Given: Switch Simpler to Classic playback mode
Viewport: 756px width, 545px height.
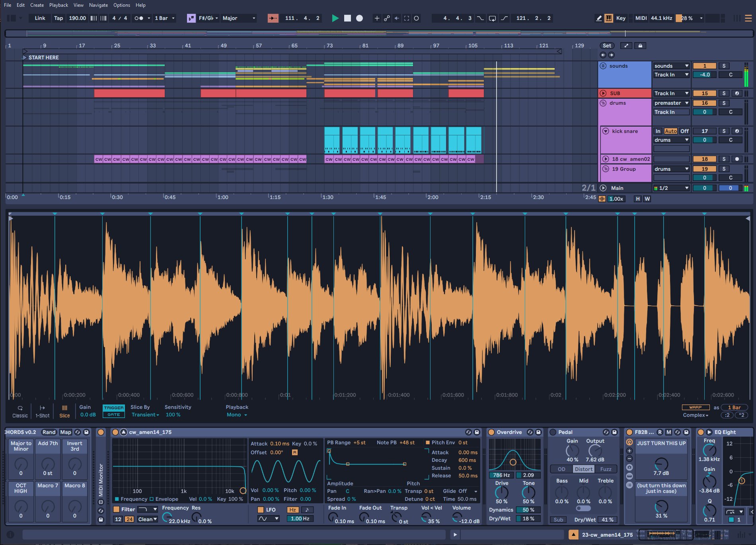Looking at the screenshot, I should click(19, 409).
